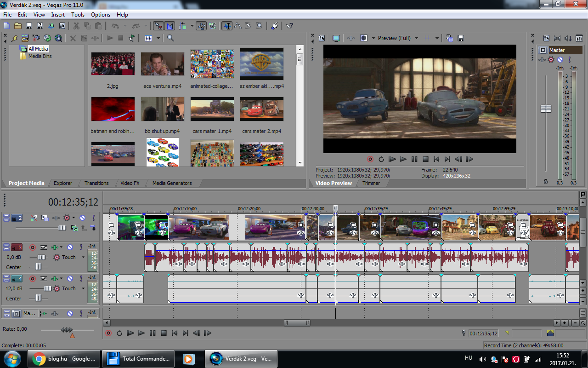Open track 3 Touch automation mode dropdown
The height and width of the screenshot is (368, 588).
point(83,257)
